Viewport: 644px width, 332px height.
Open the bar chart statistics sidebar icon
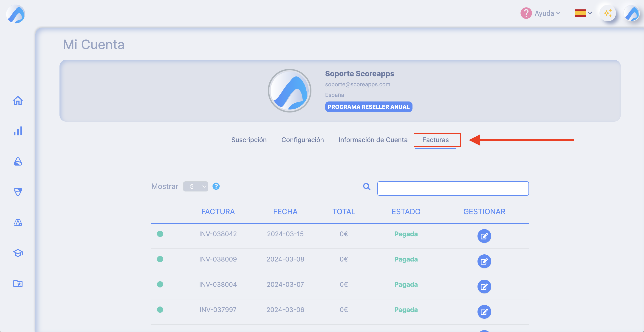18,131
